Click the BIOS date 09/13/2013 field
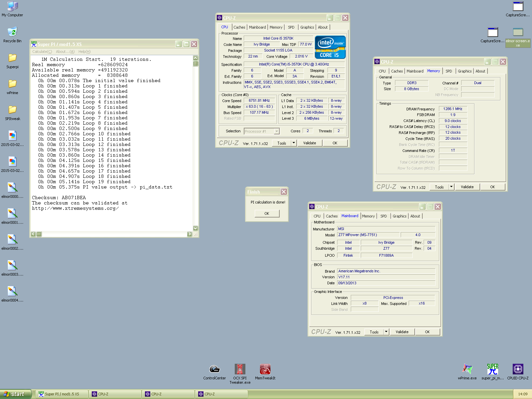Image resolution: width=532 pixels, height=399 pixels. [386, 283]
